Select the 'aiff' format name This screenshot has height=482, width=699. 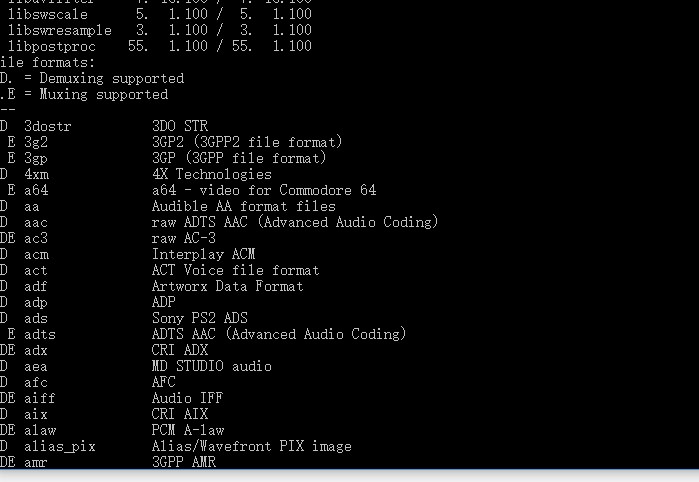pyautogui.click(x=40, y=398)
